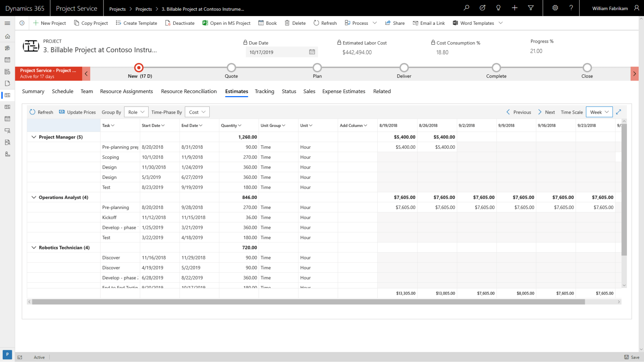Screen dimensions: 644x362
Task: Collapse the Project Manager group
Action: [34, 137]
